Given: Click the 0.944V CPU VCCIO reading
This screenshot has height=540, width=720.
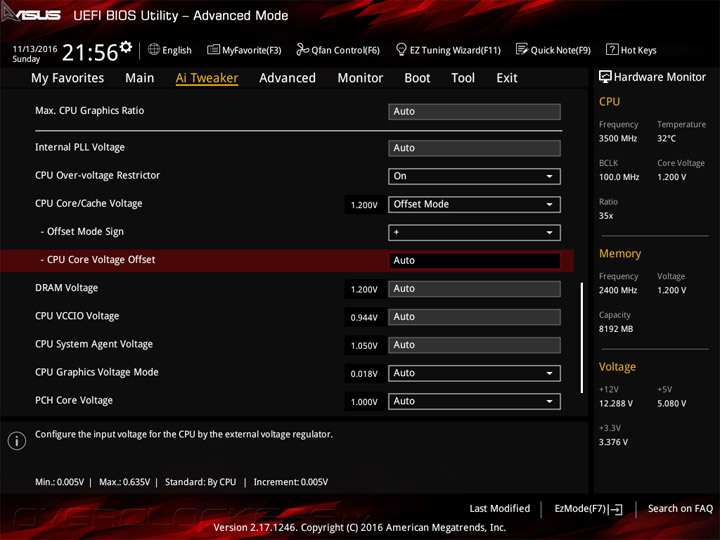Looking at the screenshot, I should (364, 318).
